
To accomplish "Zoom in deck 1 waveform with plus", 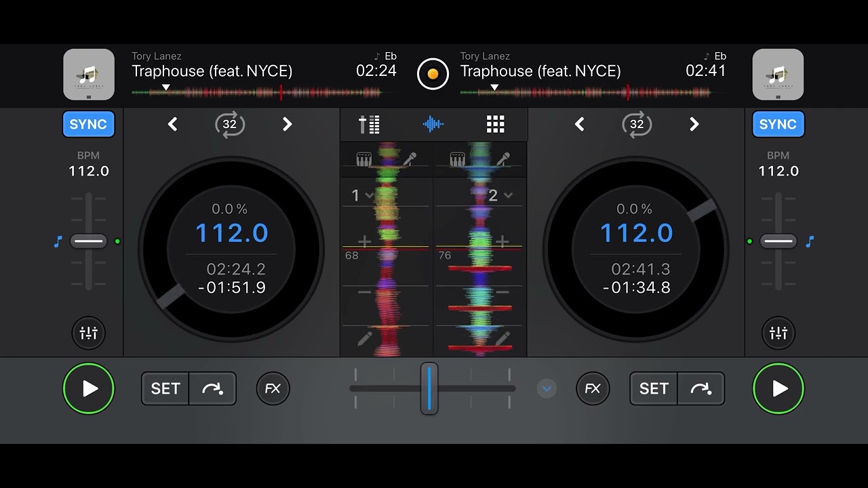I will (364, 241).
